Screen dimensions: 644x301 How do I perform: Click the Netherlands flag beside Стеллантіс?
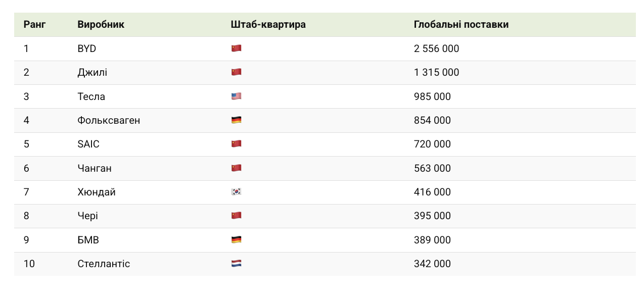tap(236, 264)
